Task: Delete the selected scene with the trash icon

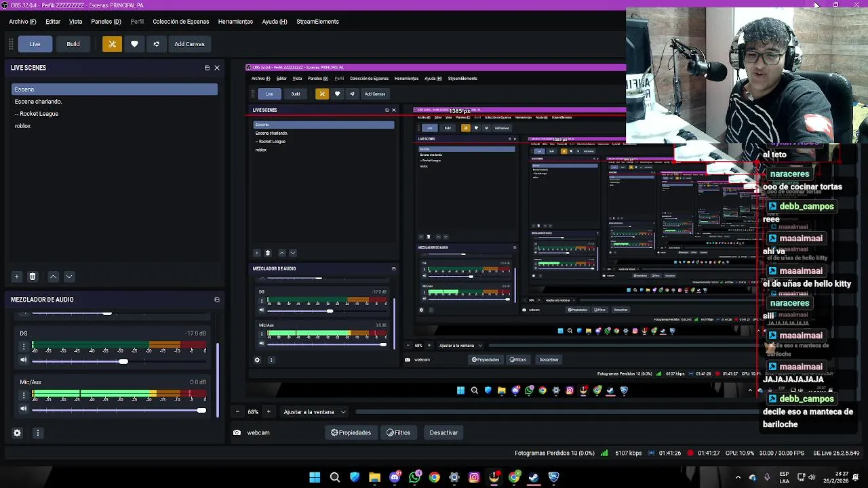Action: [x=32, y=277]
